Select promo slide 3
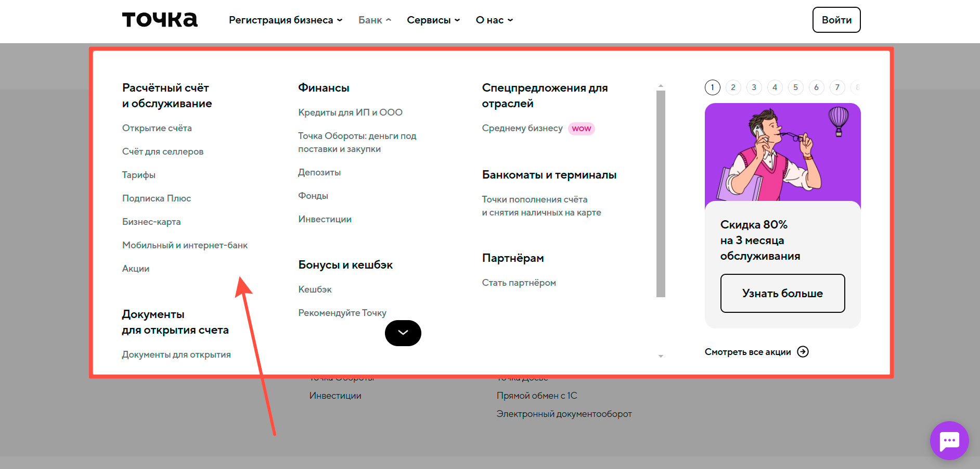The width and height of the screenshot is (980, 469). 754,87
